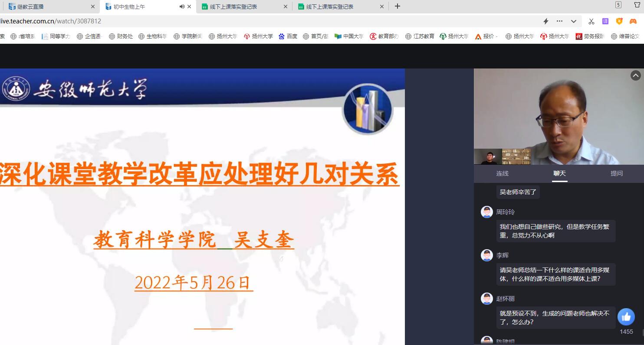This screenshot has width=644, height=345.
Task: Switch to the 连线 tab
Action: (502, 173)
